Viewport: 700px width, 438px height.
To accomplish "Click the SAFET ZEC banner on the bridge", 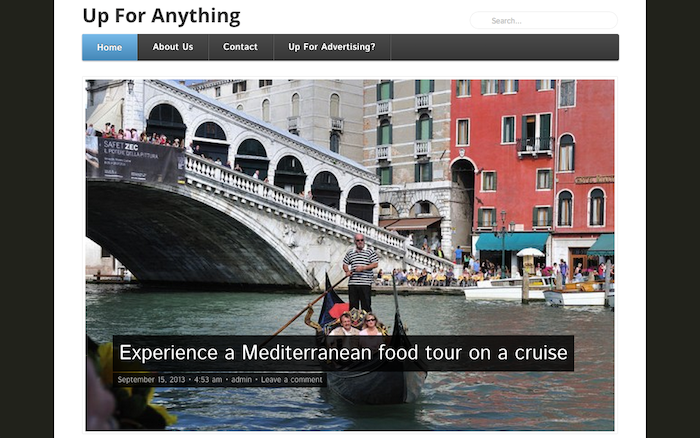I will (x=136, y=160).
